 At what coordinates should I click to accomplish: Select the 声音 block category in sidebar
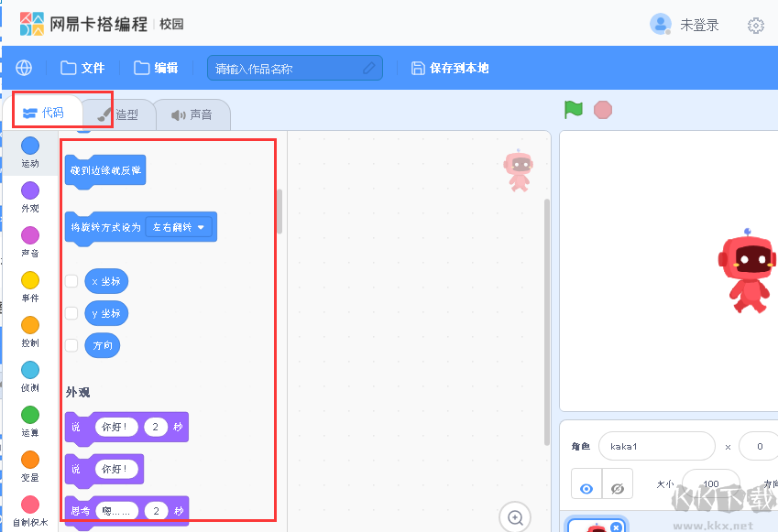pos(30,242)
